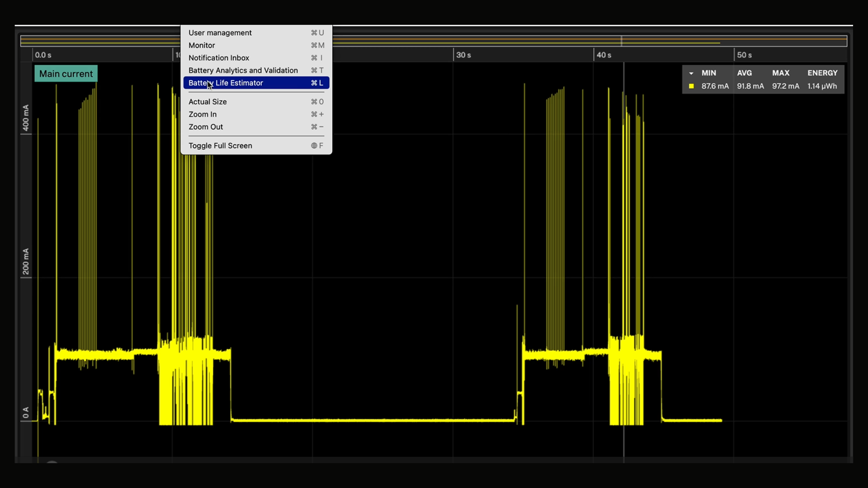Collapse the statistics panel with its arrow
The image size is (868, 488).
691,73
